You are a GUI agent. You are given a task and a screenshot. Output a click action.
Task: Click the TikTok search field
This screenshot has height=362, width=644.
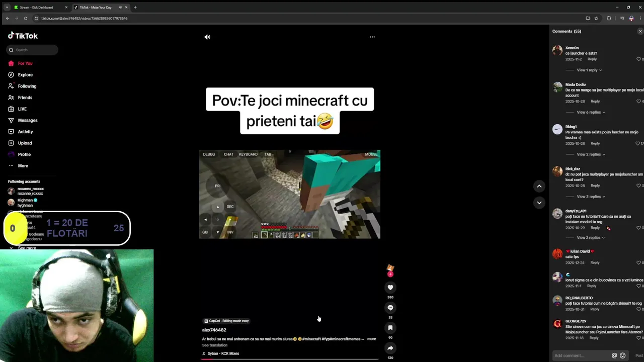tap(32, 50)
